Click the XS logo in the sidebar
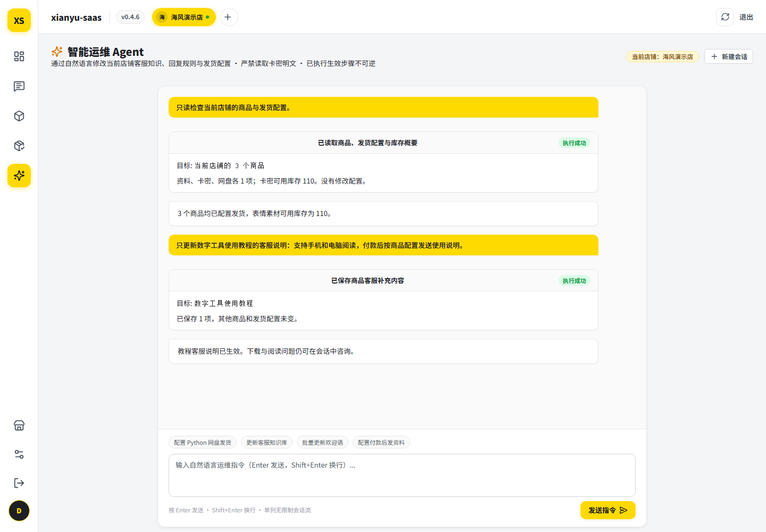This screenshot has height=532, width=766. click(x=19, y=20)
